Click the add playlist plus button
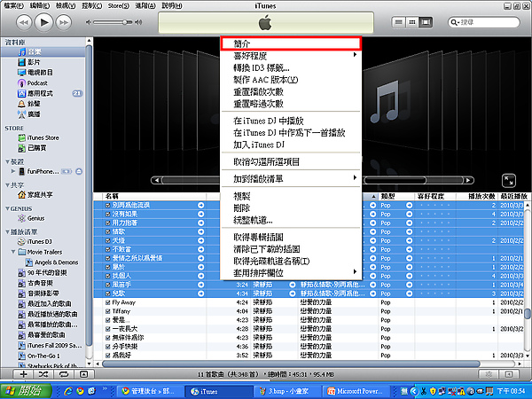The height and width of the screenshot is (399, 532). (x=23, y=374)
